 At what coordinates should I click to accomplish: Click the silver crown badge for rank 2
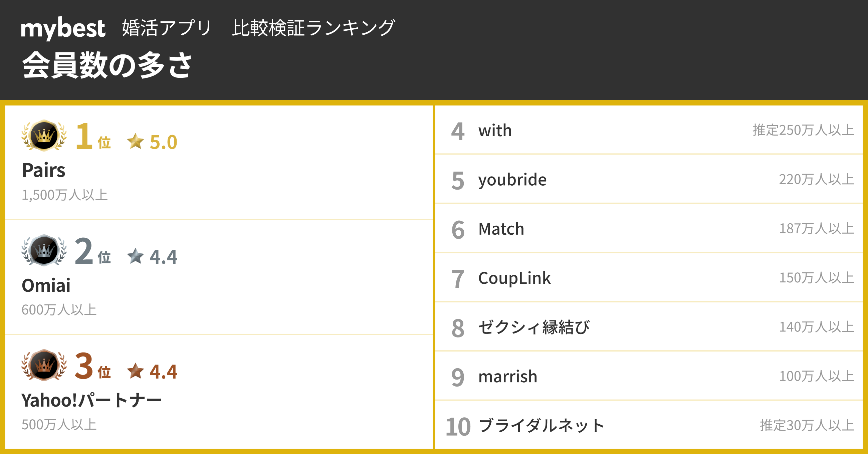pyautogui.click(x=44, y=250)
